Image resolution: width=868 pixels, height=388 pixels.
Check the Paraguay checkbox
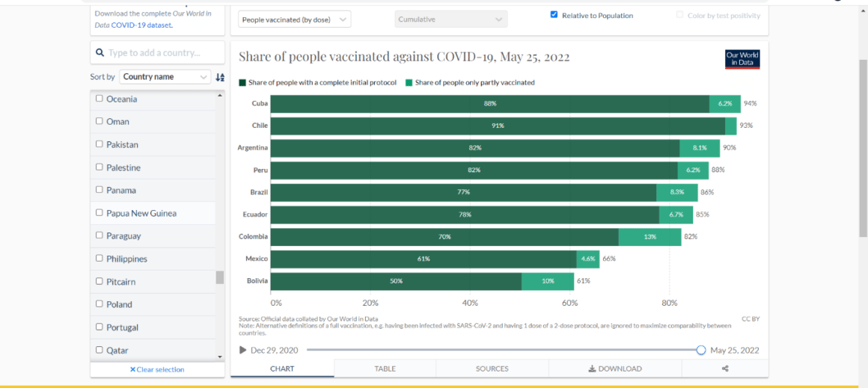click(x=100, y=235)
